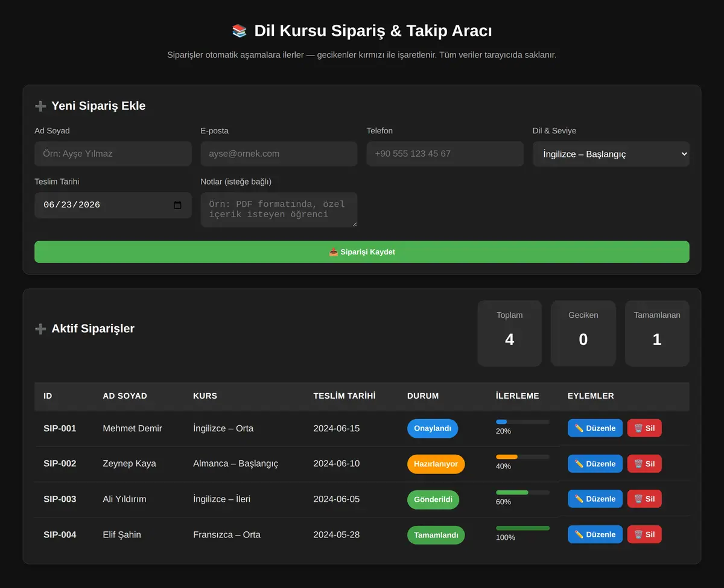Delete order SIP-003 with Sil
Image resolution: width=724 pixels, height=588 pixels.
[x=644, y=499]
